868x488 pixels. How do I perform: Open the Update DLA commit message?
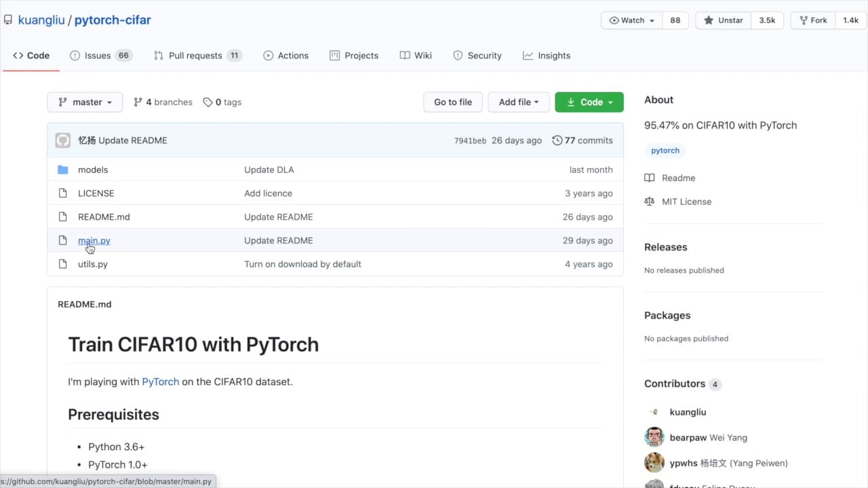(x=269, y=169)
